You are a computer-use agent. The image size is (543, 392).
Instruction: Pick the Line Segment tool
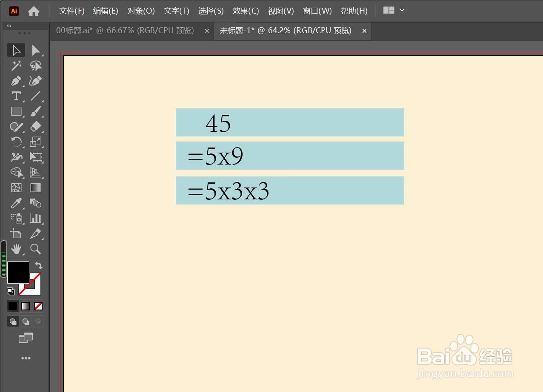(x=36, y=96)
